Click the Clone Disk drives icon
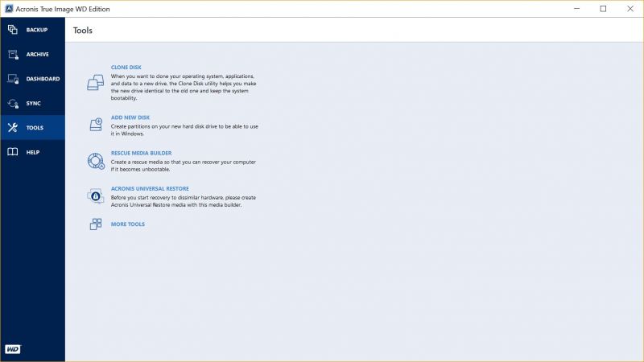The height and width of the screenshot is (362, 644). coord(95,83)
